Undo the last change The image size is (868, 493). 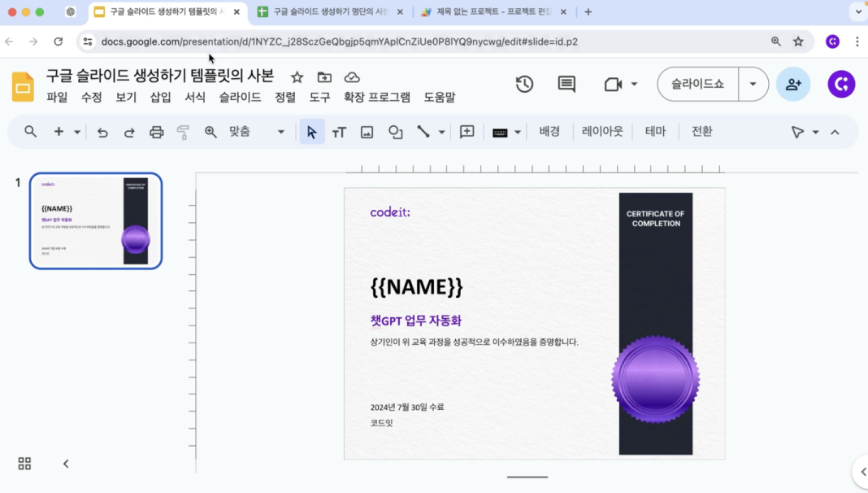tap(102, 131)
